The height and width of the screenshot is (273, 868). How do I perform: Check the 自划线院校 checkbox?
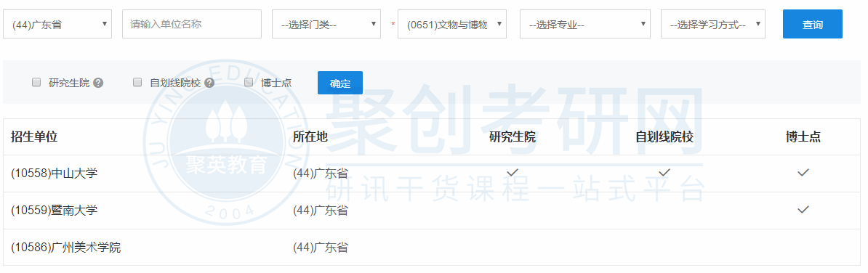coord(138,82)
